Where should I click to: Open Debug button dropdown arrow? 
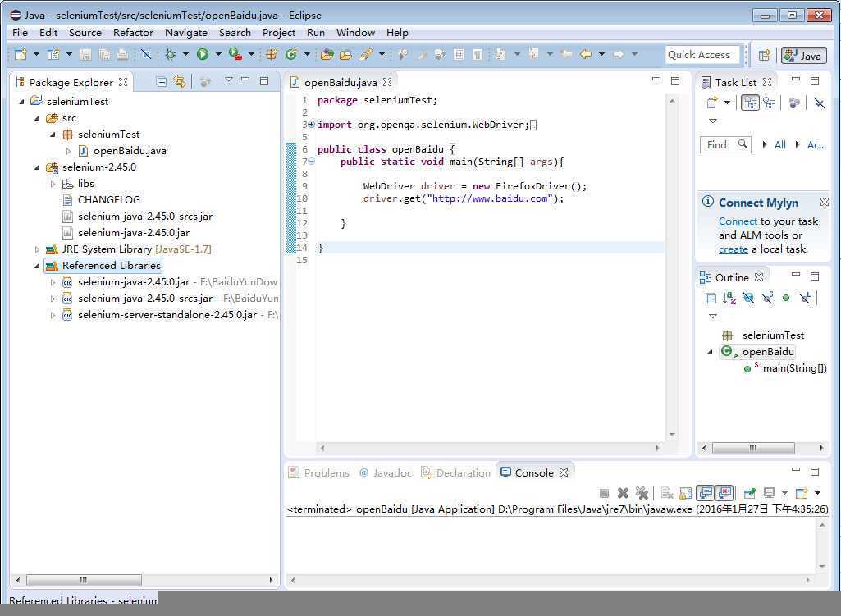pos(185,54)
